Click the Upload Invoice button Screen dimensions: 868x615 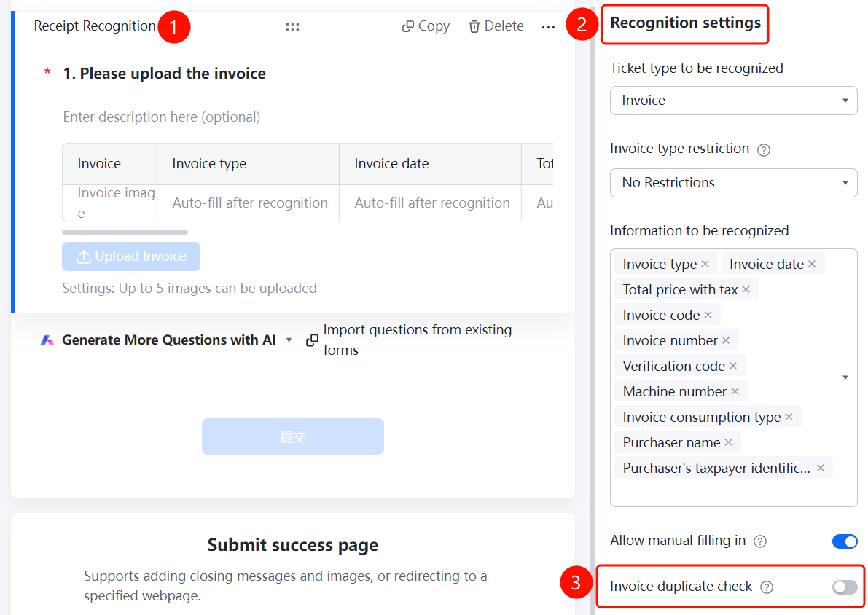pyautogui.click(x=131, y=256)
